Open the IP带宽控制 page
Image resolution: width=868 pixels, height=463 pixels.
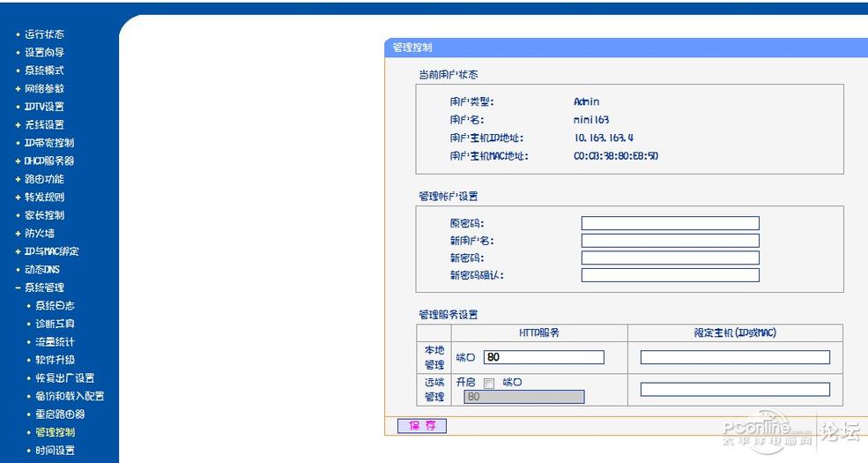(49, 143)
